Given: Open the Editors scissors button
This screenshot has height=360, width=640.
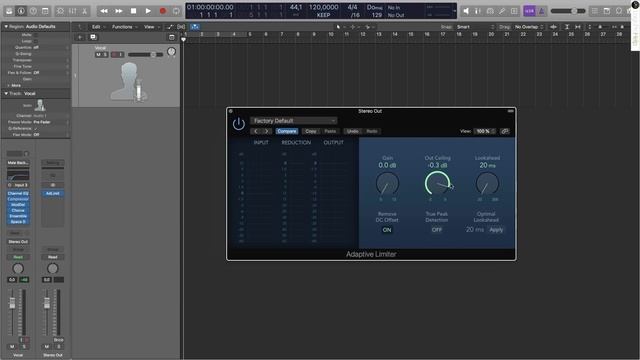Looking at the screenshot, I should 84,11.
